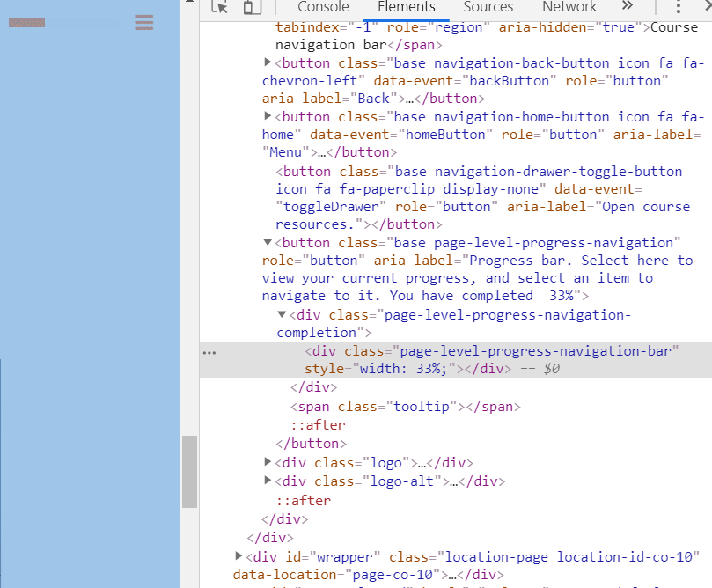
Task: Switch to the Console tab
Action: [322, 7]
